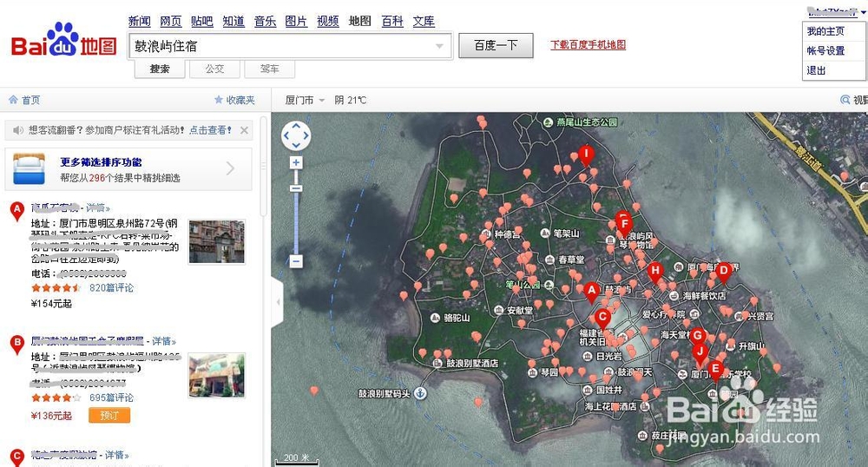This screenshot has height=467, width=868.
Task: Collapse the left results panel
Action: (278, 301)
